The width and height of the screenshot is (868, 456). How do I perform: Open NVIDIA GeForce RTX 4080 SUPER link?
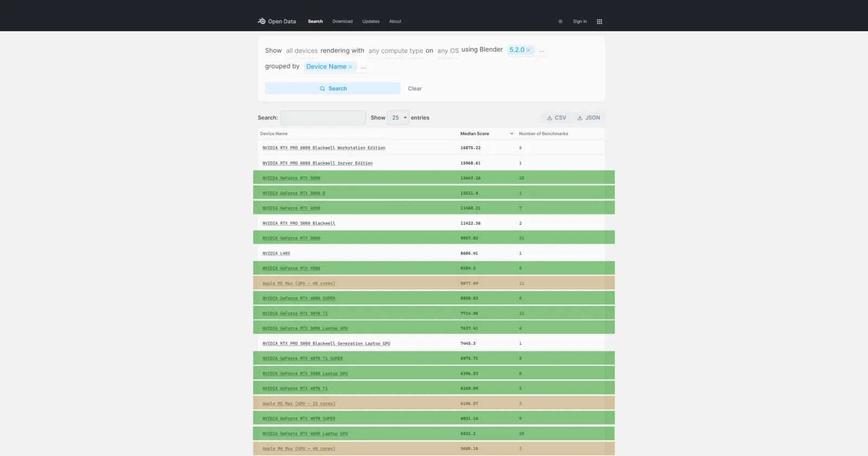(299, 299)
